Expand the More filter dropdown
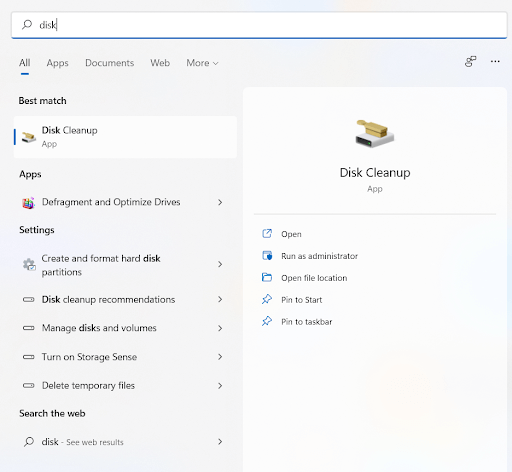This screenshot has height=472, width=512. point(202,63)
